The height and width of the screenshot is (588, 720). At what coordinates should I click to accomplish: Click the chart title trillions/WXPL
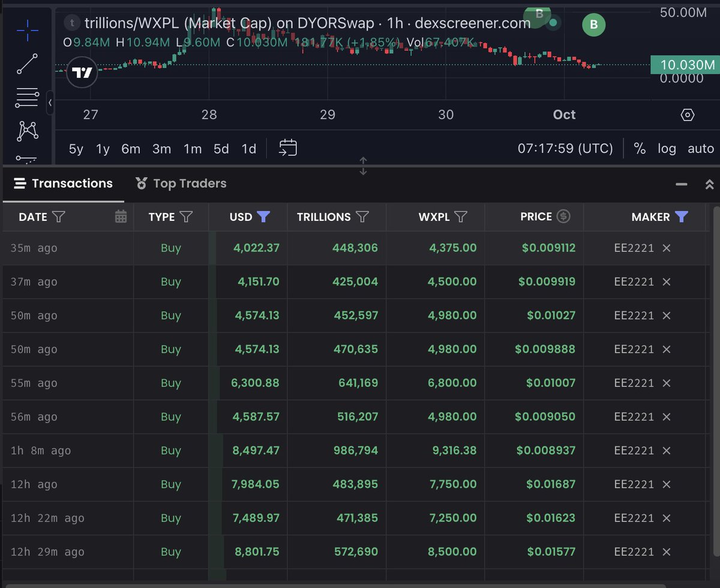[x=132, y=23]
